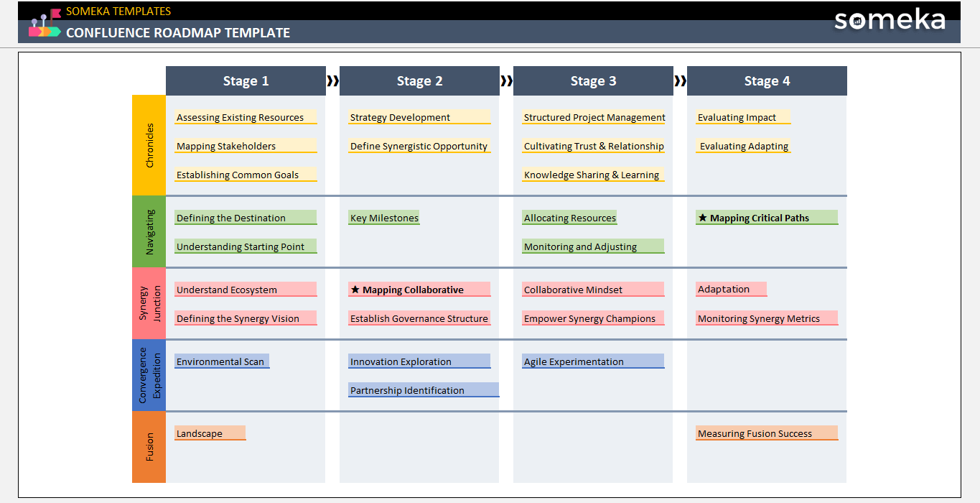Select the pink Synergy Junction category label

click(149, 303)
